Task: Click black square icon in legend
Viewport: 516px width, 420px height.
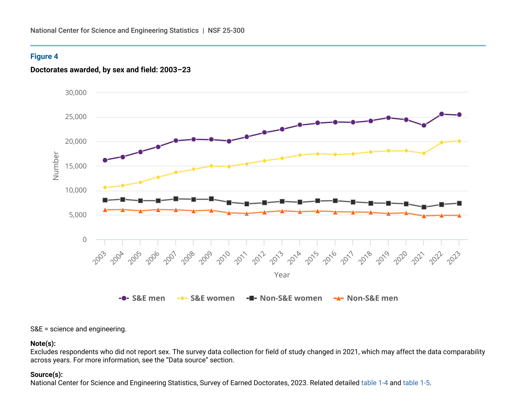Action: tap(251, 298)
